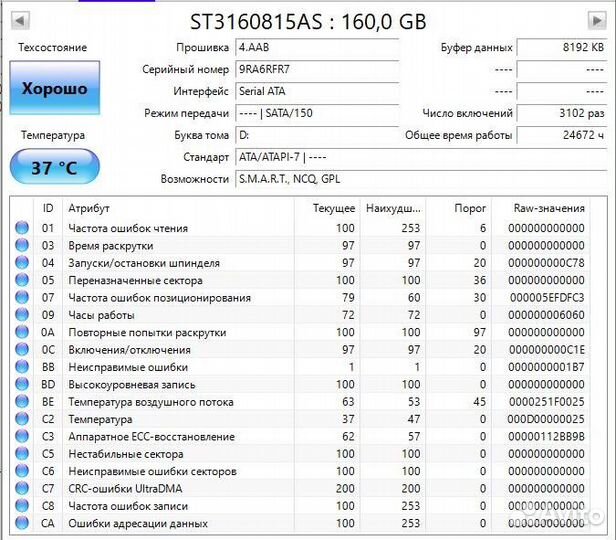Click serial number field 9RA6RFR7
The width and height of the screenshot is (616, 540).
pyautogui.click(x=317, y=70)
